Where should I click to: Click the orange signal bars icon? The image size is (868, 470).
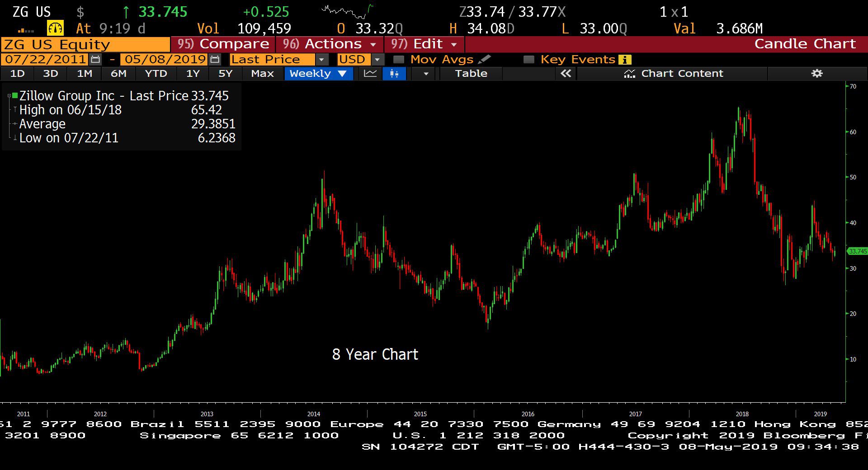click(26, 30)
